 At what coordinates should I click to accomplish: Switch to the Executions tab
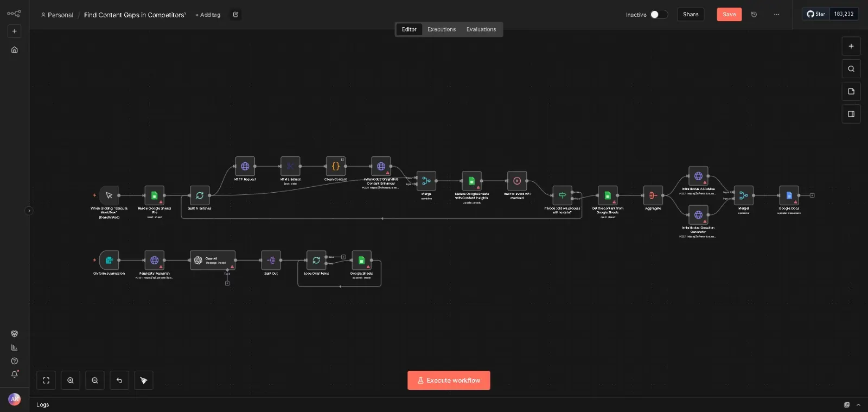point(442,29)
